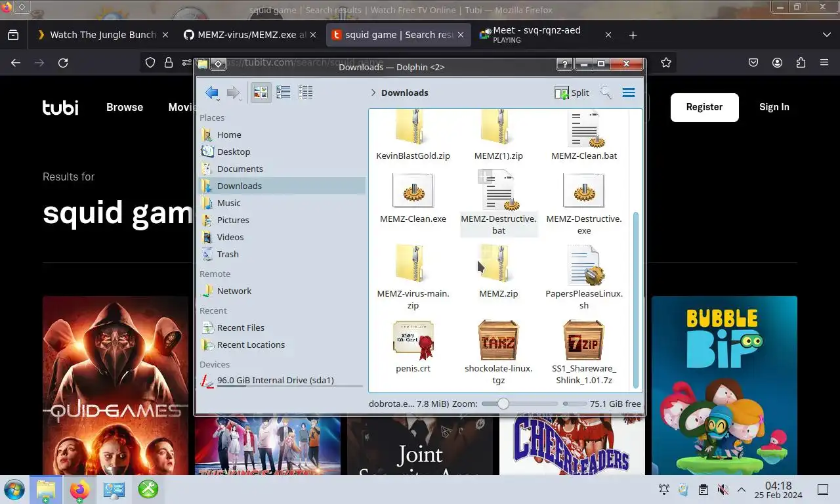
Task: Switch to the Watch The Jungle Bunch tab
Action: (x=103, y=35)
